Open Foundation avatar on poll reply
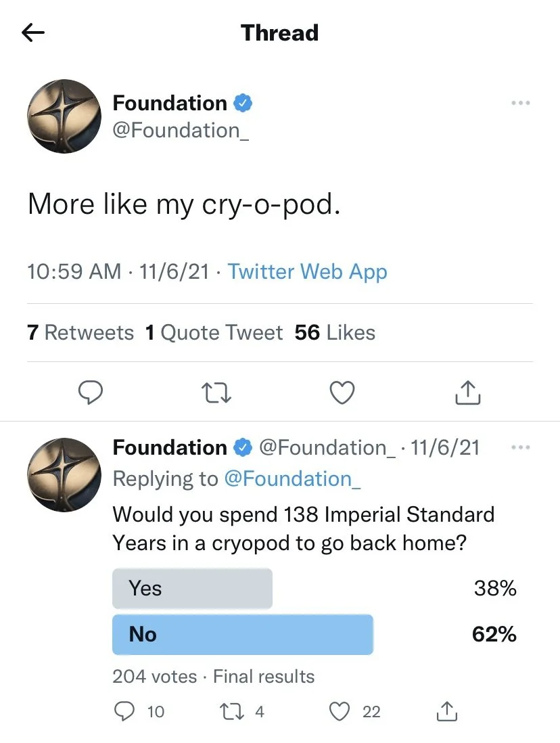 [63, 474]
